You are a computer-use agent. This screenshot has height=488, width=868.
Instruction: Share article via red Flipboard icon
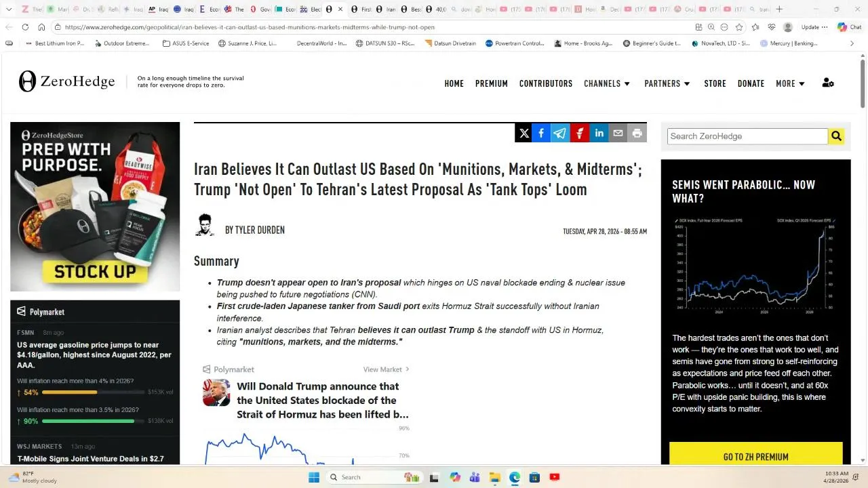coord(579,134)
